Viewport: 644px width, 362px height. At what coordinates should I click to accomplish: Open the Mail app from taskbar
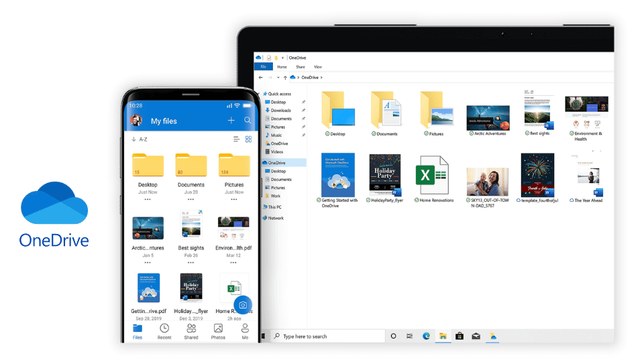click(x=476, y=336)
